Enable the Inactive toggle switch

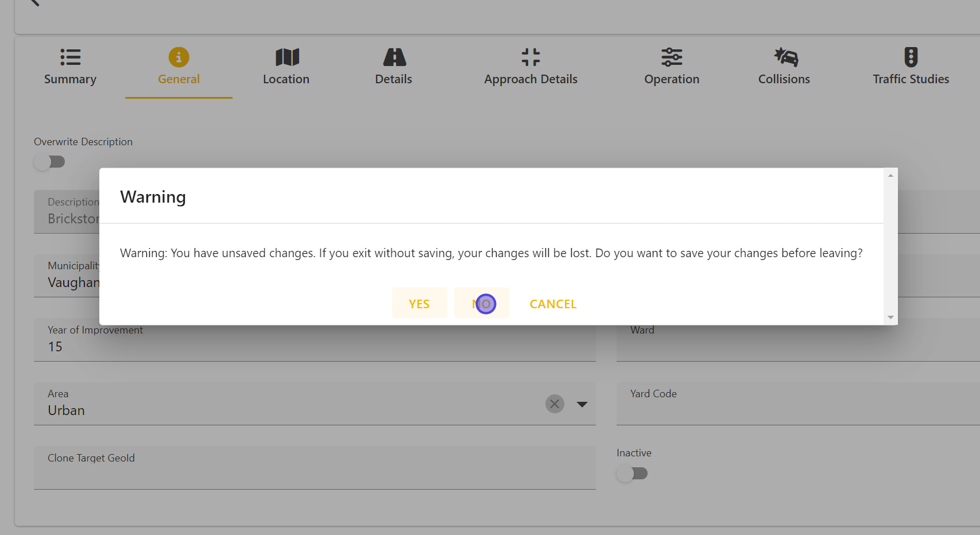(632, 474)
